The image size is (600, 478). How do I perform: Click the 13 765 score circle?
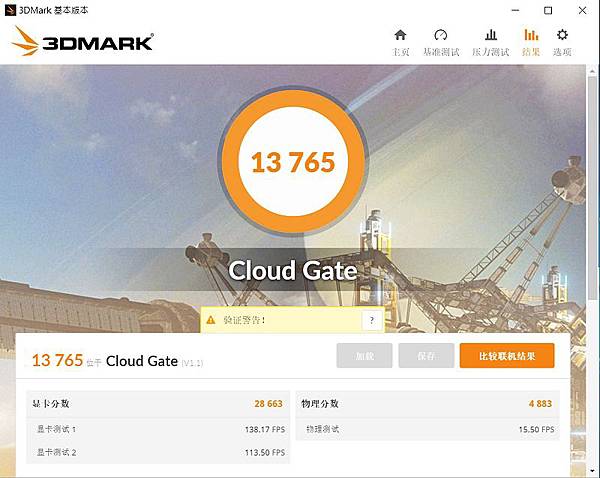[x=293, y=161]
